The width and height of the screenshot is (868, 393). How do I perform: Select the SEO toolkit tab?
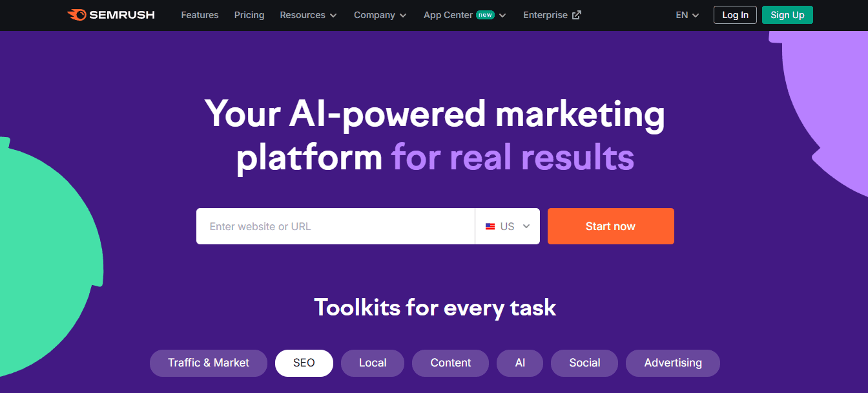[304, 363]
